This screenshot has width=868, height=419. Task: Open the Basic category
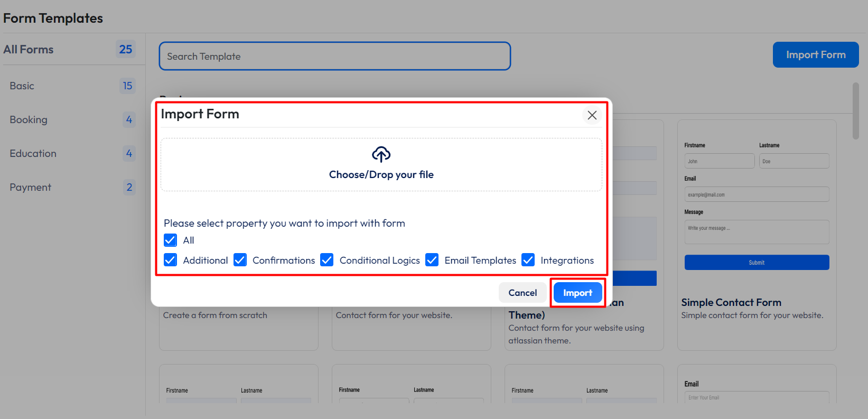point(22,86)
